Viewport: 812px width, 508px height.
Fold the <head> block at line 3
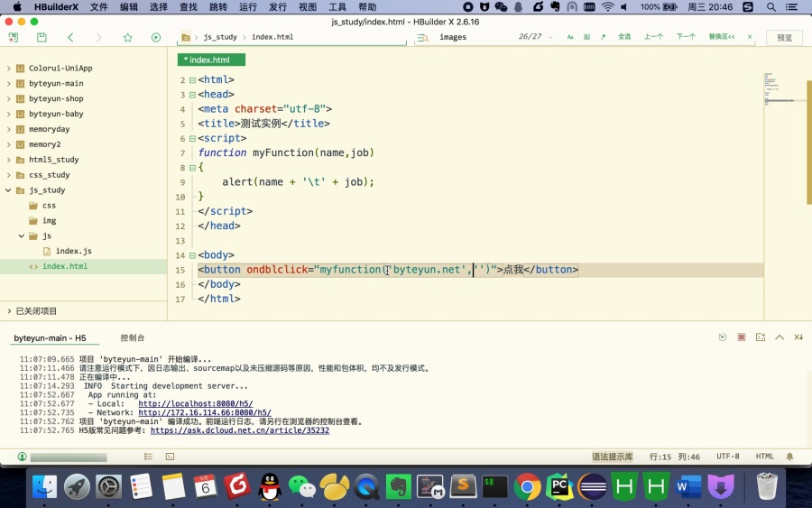tap(192, 95)
